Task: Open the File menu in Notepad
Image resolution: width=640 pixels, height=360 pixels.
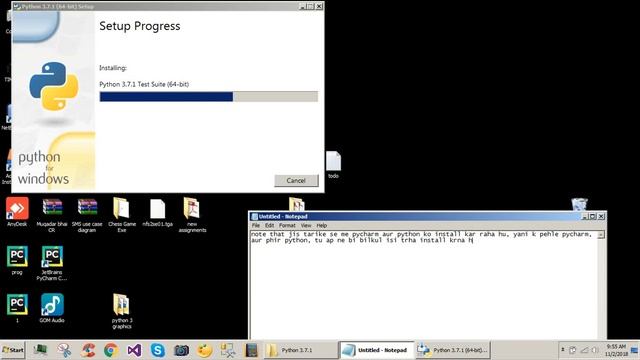Action: pyautogui.click(x=256, y=225)
